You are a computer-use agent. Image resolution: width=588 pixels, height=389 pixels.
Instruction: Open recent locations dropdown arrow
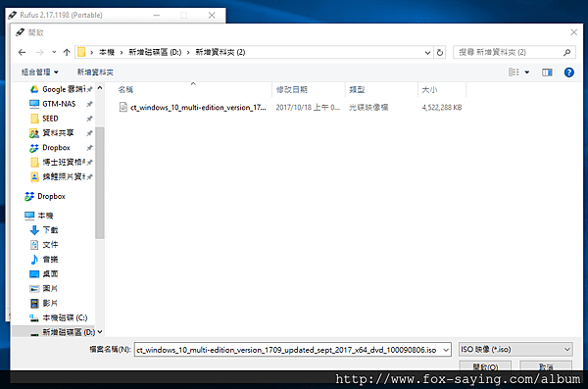click(x=54, y=52)
